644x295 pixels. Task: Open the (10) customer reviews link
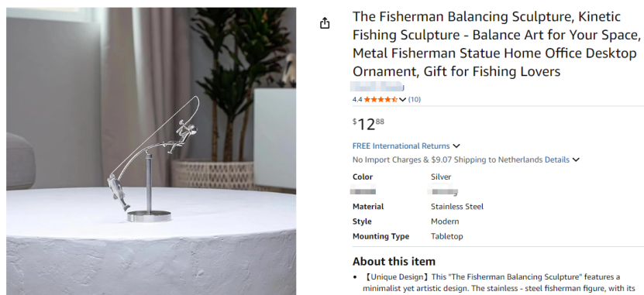click(415, 99)
